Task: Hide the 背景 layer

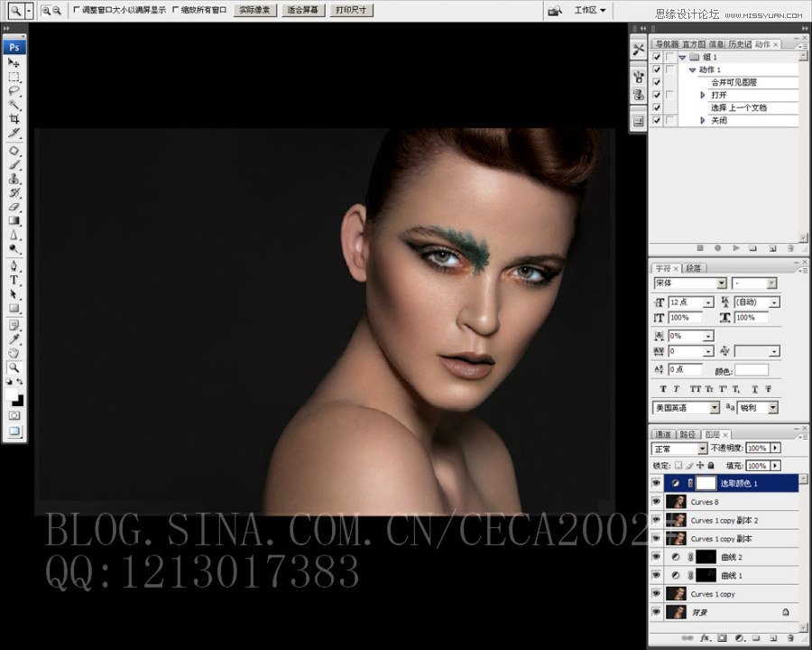Action: point(656,612)
